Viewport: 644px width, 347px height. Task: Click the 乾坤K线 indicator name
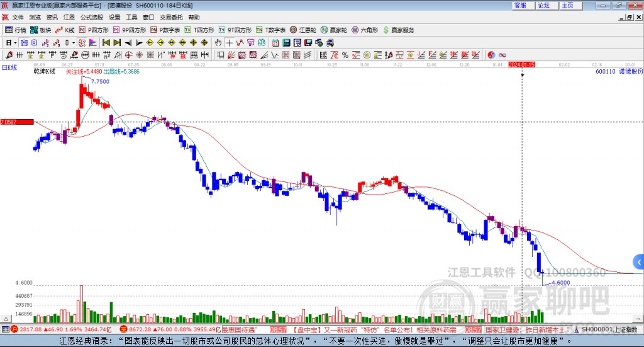click(45, 72)
